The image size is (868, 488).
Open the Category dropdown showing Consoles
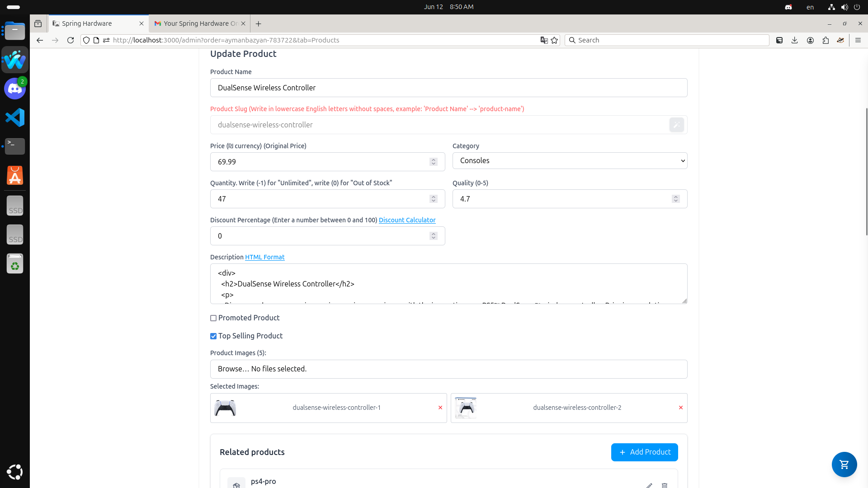(570, 161)
